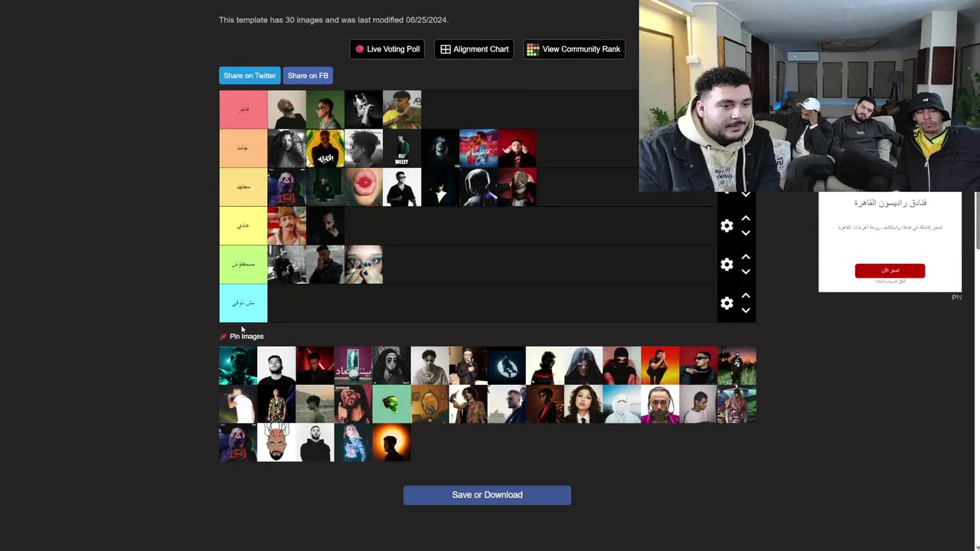Open settings gear for the مسمعتوش tier row
The height and width of the screenshot is (551, 980).
[x=727, y=264]
